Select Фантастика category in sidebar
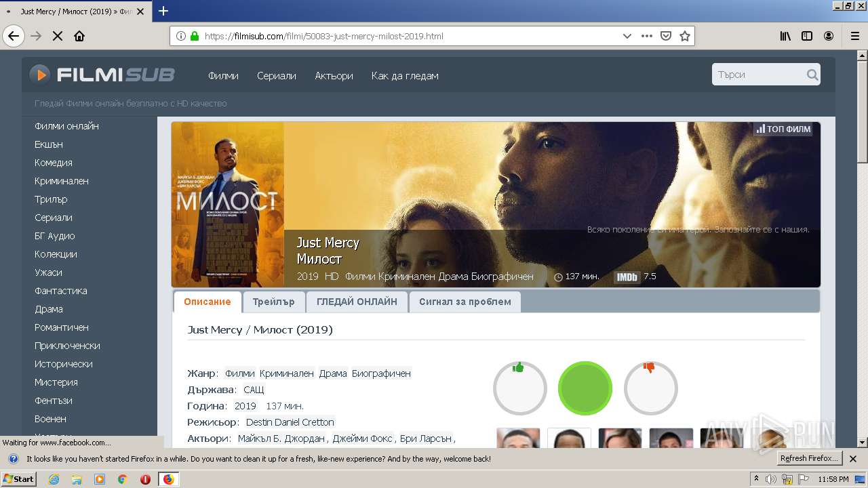The height and width of the screenshot is (488, 868). click(61, 291)
